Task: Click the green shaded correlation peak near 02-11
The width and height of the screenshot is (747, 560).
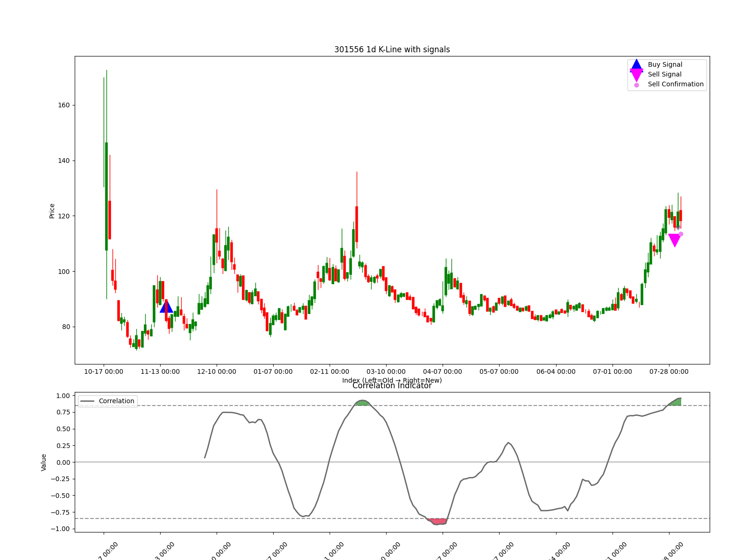Action: [362, 403]
